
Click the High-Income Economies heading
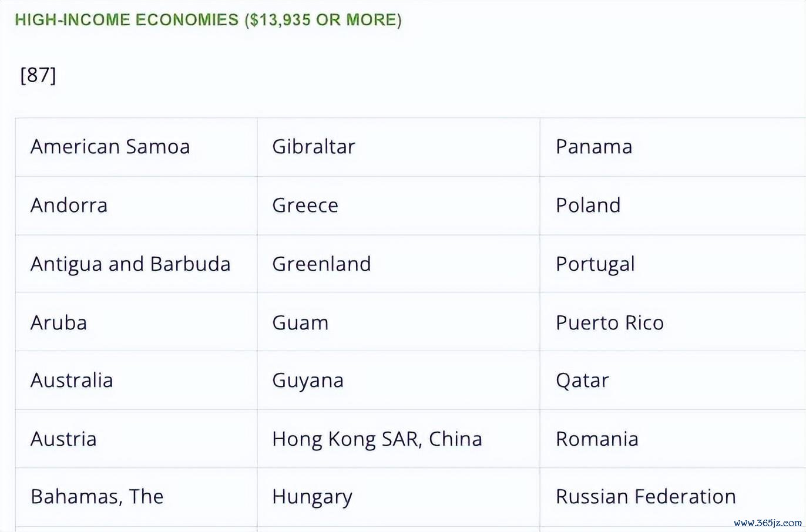click(x=208, y=20)
